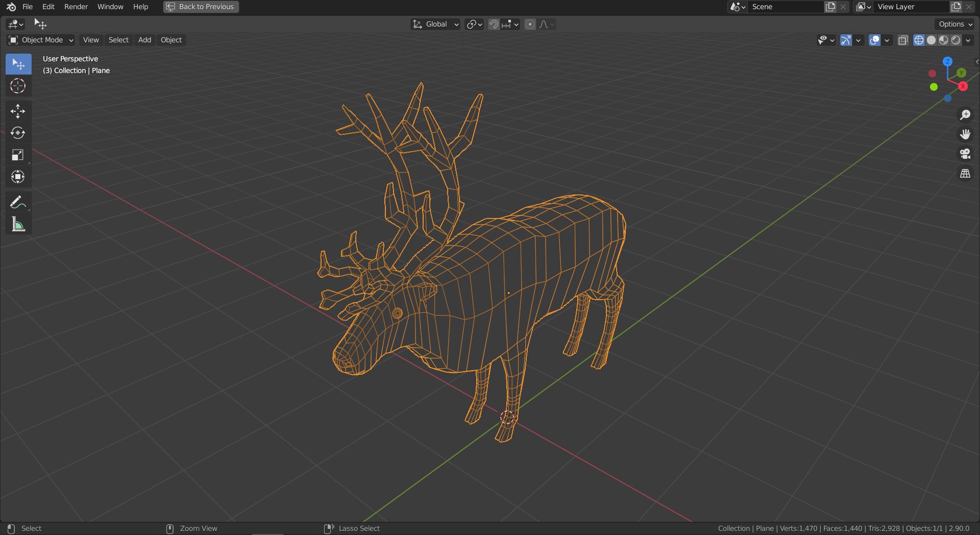
Task: Open the Render menu
Action: [76, 7]
